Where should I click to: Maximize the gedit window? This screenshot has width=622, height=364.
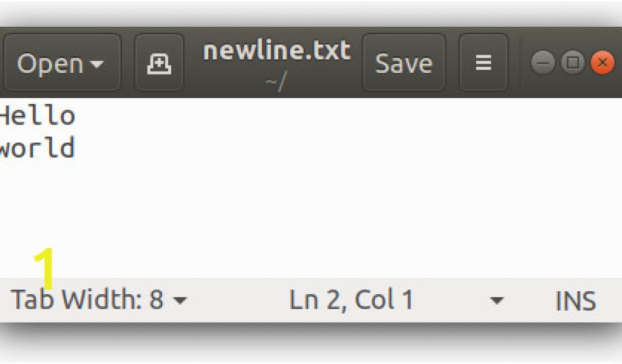pyautogui.click(x=572, y=62)
